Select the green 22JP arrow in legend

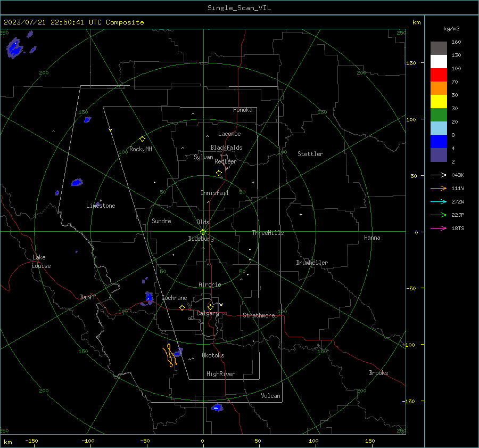tap(439, 215)
